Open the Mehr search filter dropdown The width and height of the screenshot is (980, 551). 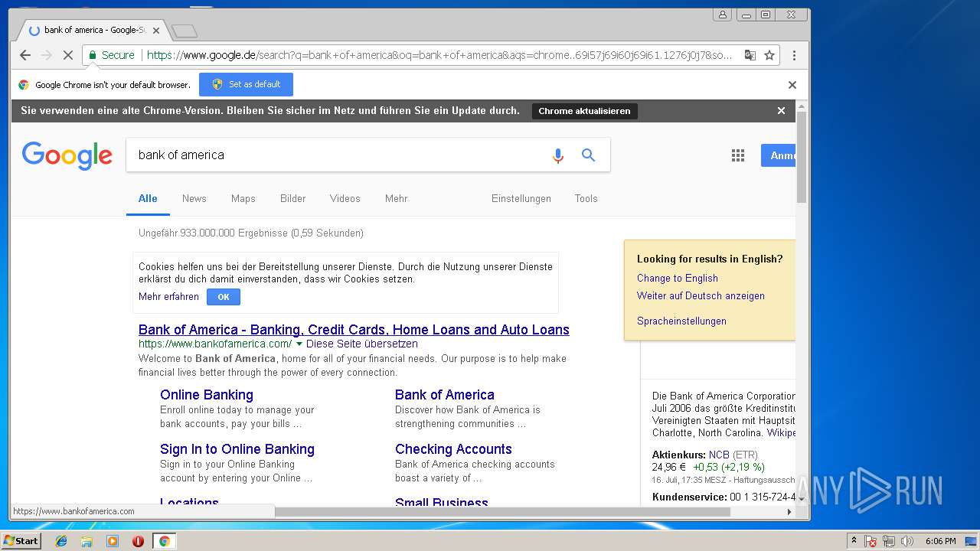click(x=396, y=198)
